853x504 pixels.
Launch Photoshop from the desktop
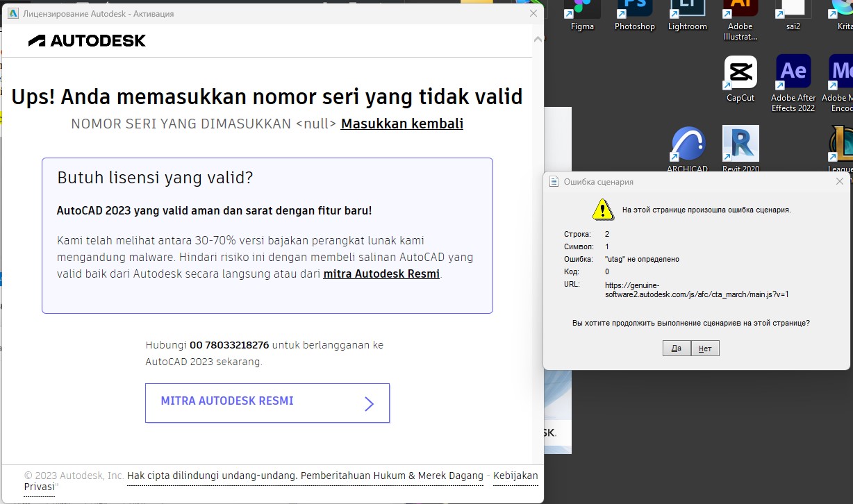(634, 14)
